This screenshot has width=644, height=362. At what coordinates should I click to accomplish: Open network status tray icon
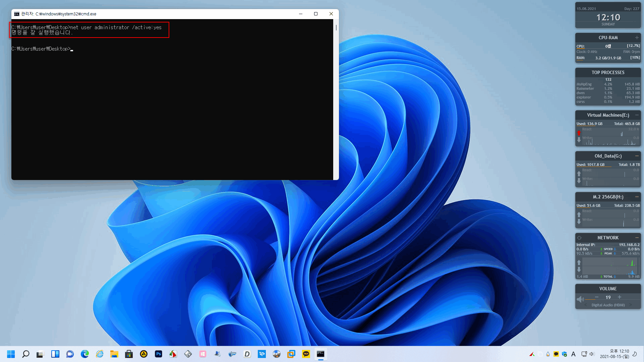point(584,354)
